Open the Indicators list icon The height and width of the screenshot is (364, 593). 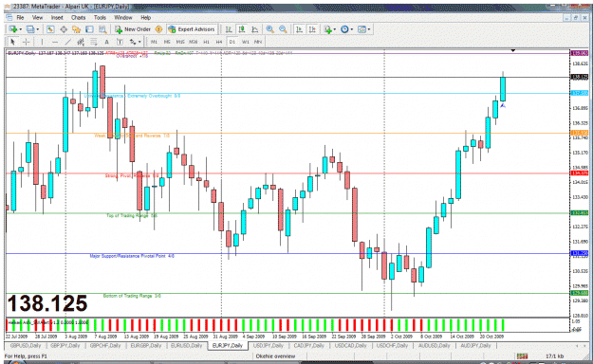327,29
